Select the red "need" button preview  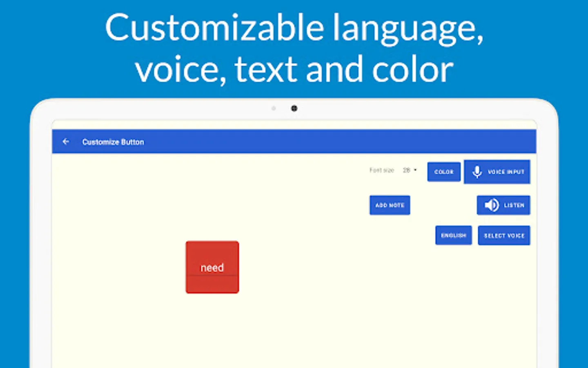(x=212, y=267)
